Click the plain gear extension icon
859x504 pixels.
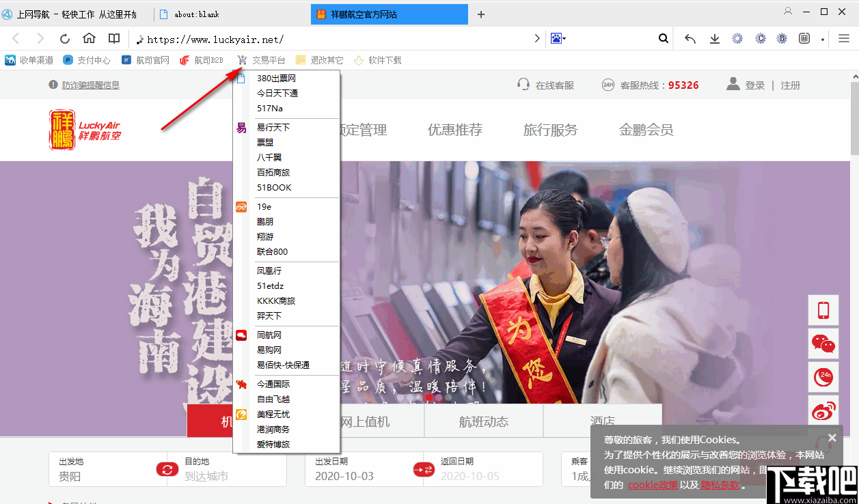737,39
